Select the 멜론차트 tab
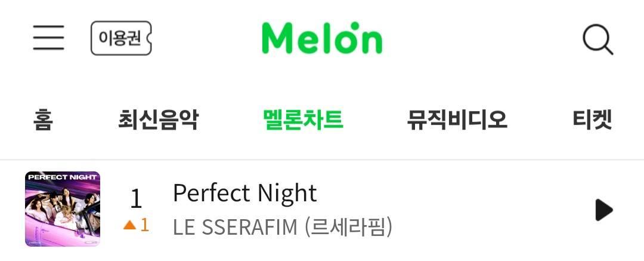 (303, 120)
